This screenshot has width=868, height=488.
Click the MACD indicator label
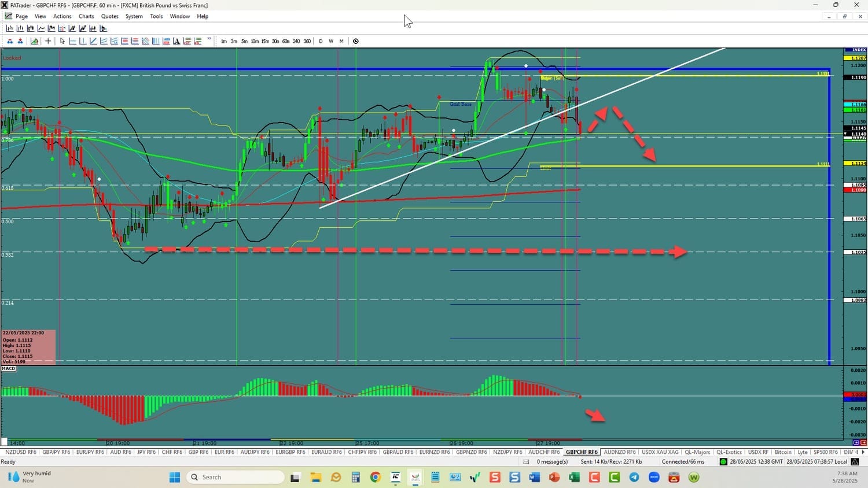[x=9, y=368]
